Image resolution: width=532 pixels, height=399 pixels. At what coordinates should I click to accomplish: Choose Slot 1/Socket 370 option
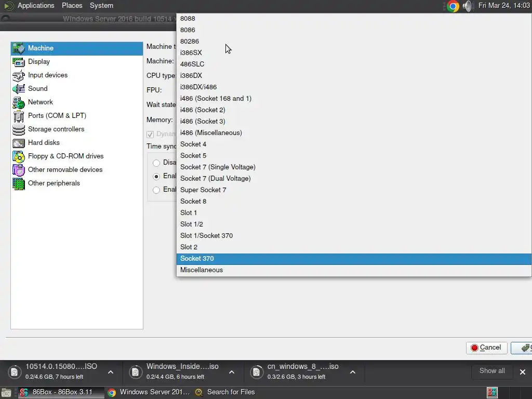pyautogui.click(x=354, y=235)
